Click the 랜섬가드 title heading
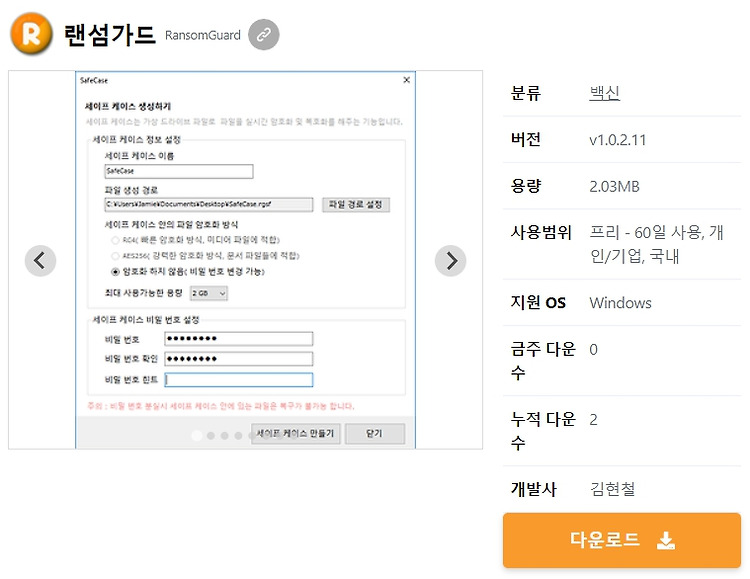Screen dimensions: 750x579 tap(110, 34)
